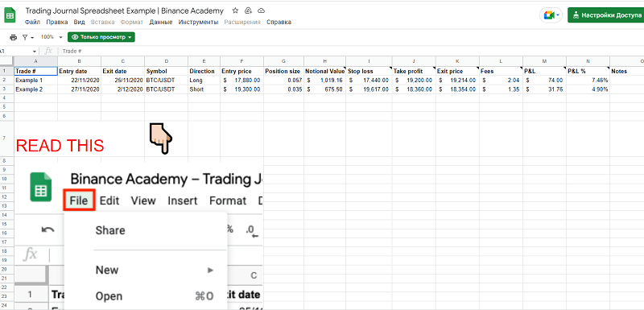The image size is (644, 310).
Task: Click the 'Настройки Доступа' share button
Action: pyautogui.click(x=606, y=15)
